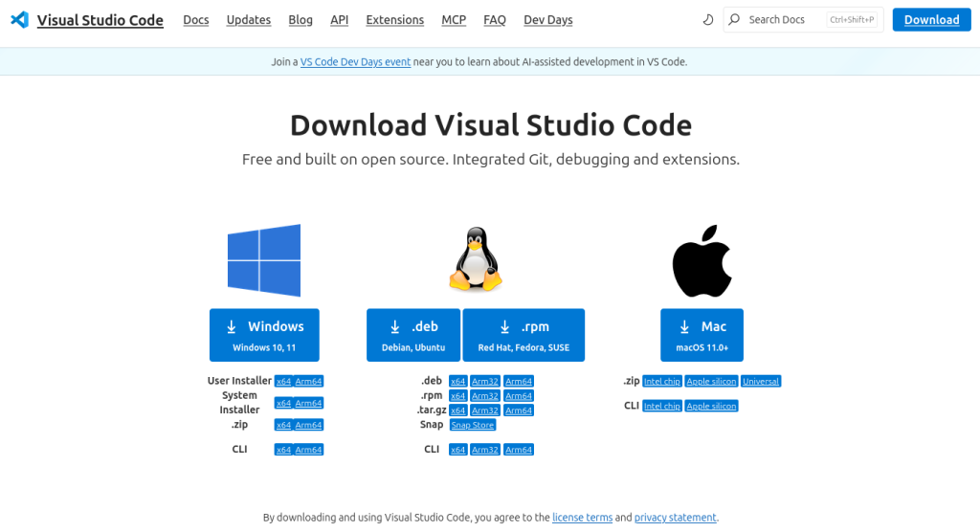The image size is (980, 532).
Task: Download the Windows 10, 11 installer
Action: tap(264, 335)
